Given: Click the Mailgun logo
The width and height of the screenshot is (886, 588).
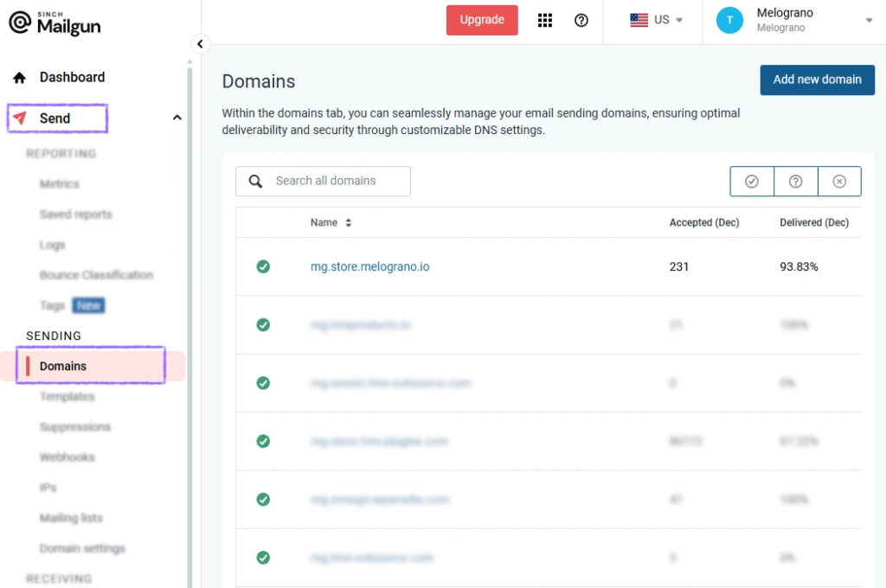Looking at the screenshot, I should coord(55,22).
